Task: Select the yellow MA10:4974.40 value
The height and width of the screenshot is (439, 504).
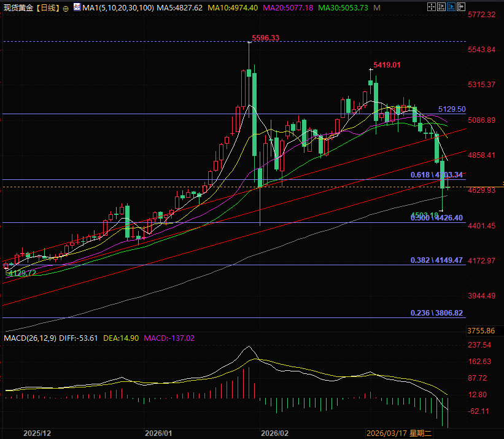Action: click(233, 8)
